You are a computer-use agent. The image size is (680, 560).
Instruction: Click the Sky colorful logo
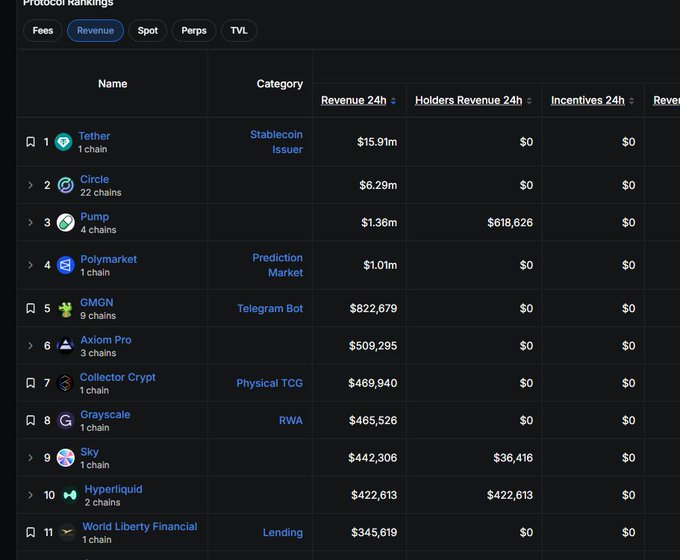click(x=65, y=458)
